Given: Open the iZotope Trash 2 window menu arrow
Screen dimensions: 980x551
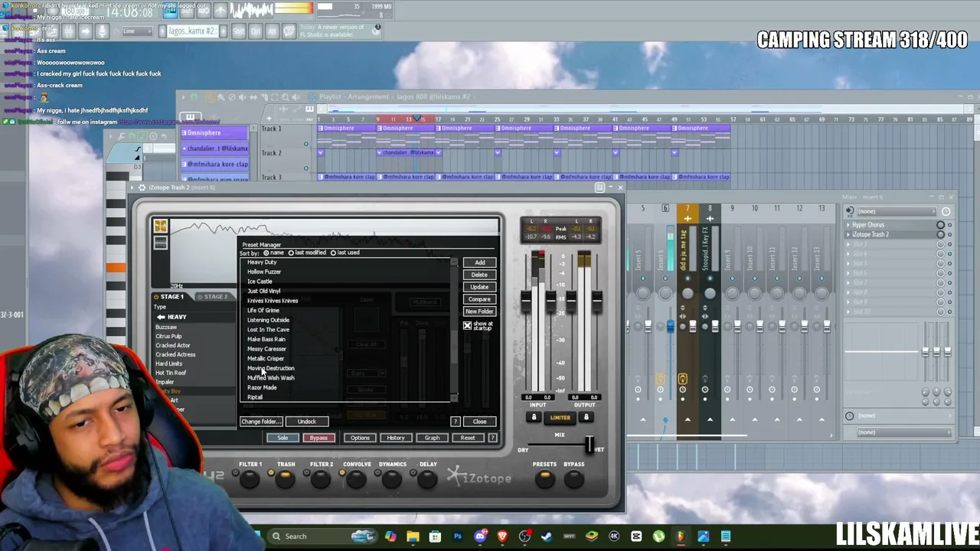Looking at the screenshot, I should (x=132, y=187).
